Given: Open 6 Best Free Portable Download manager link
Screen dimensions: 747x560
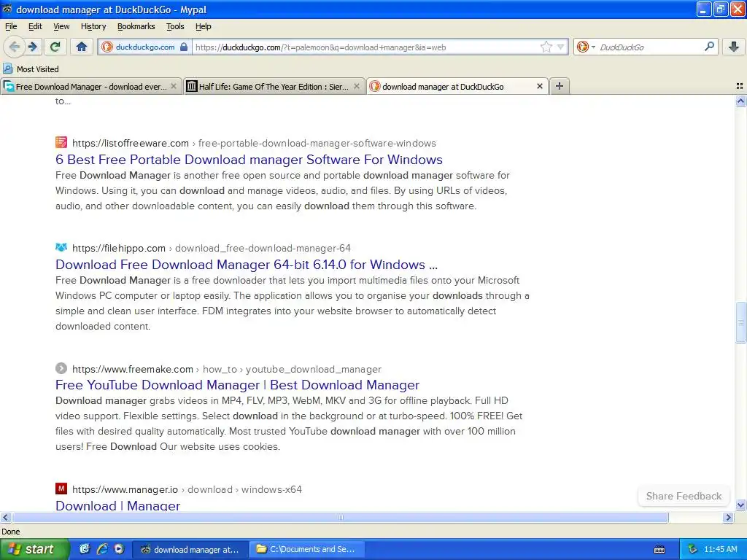Looking at the screenshot, I should pyautogui.click(x=249, y=159).
